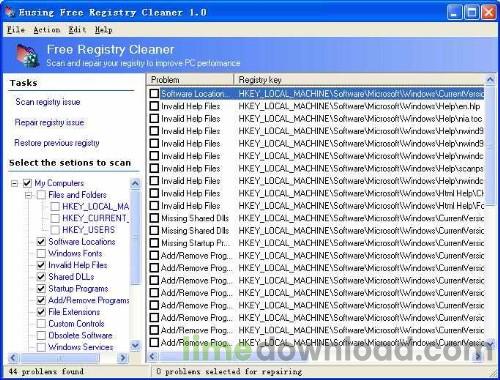The image size is (500, 380).
Task: Uncheck the Shared DLLs checkbox
Action: (x=41, y=277)
